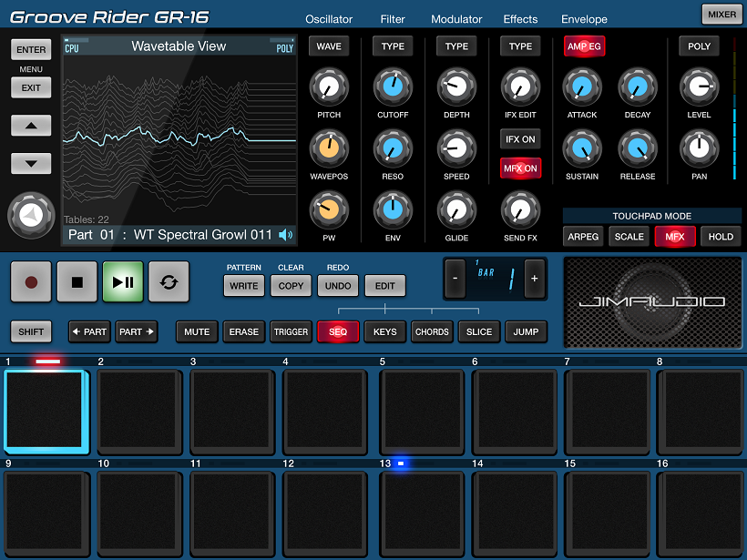Image resolution: width=747 pixels, height=560 pixels.
Task: Click the modulator SPEED knob
Action: [456, 148]
